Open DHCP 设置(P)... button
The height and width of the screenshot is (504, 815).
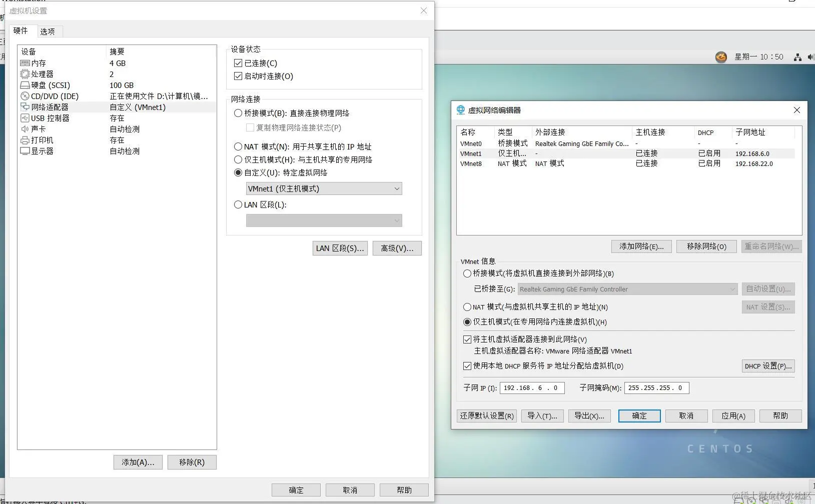768,366
